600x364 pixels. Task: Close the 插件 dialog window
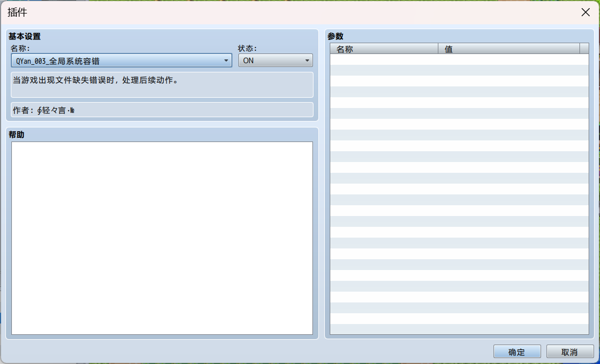pyautogui.click(x=585, y=12)
